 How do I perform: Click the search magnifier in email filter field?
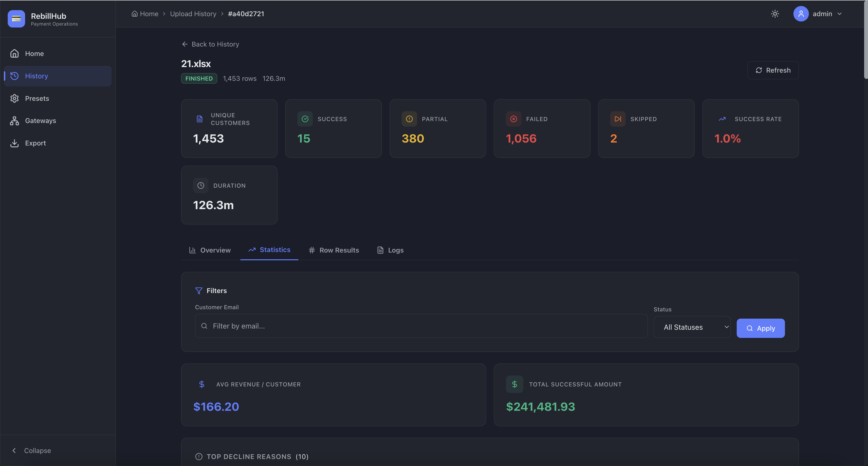click(204, 326)
